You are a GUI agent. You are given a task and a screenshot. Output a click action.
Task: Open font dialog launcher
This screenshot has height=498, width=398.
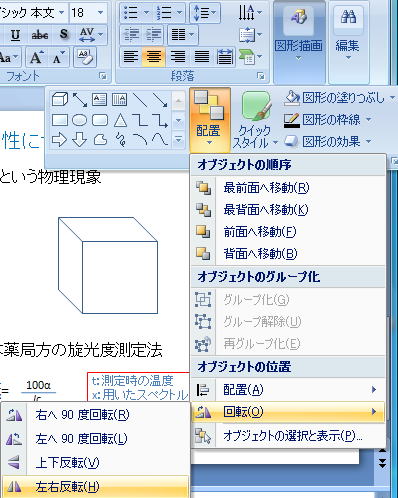click(103, 76)
